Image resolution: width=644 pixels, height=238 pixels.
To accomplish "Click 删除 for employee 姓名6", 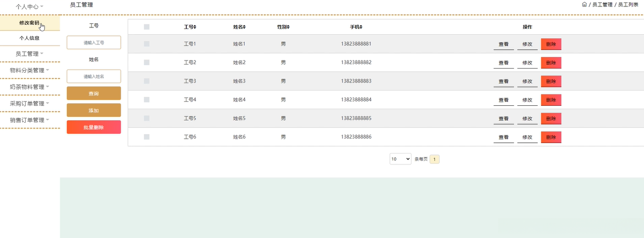I will (551, 137).
